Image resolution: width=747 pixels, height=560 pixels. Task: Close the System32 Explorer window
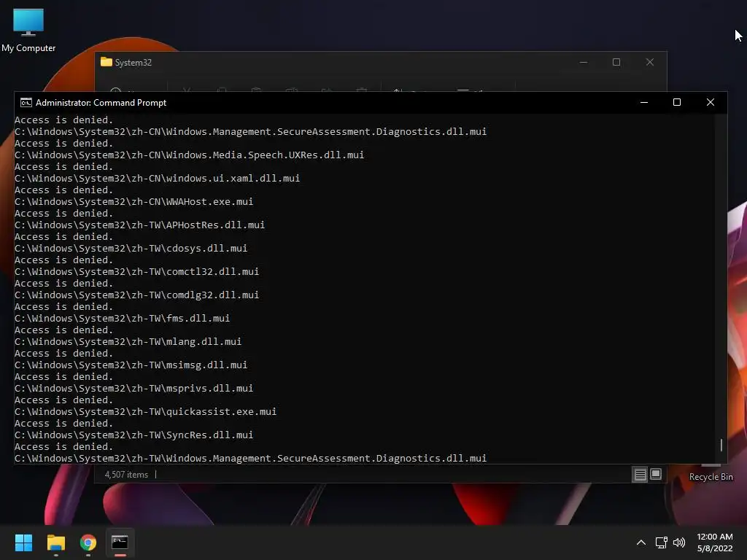(650, 63)
